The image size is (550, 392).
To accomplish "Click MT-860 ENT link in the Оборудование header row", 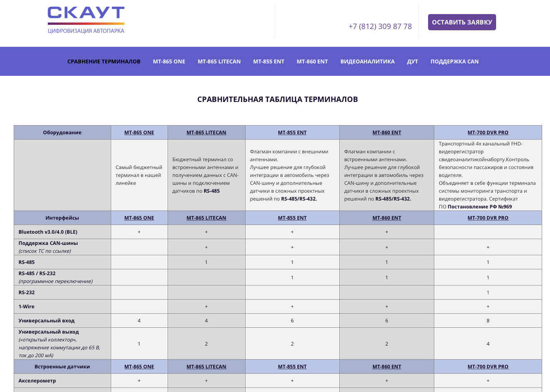I will click(x=387, y=133).
